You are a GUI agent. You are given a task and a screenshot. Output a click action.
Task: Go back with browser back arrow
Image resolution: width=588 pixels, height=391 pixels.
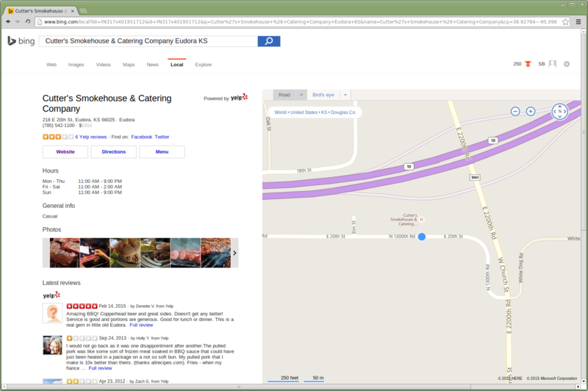8,22
